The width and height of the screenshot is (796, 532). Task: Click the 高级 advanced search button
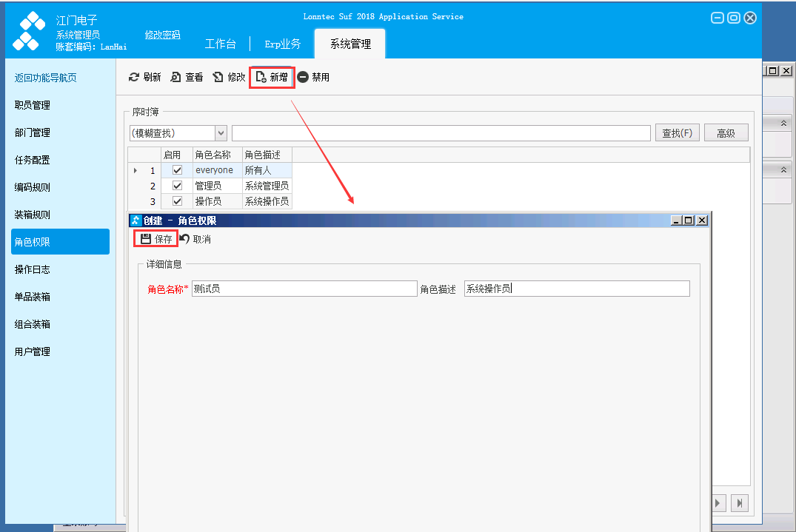point(726,133)
